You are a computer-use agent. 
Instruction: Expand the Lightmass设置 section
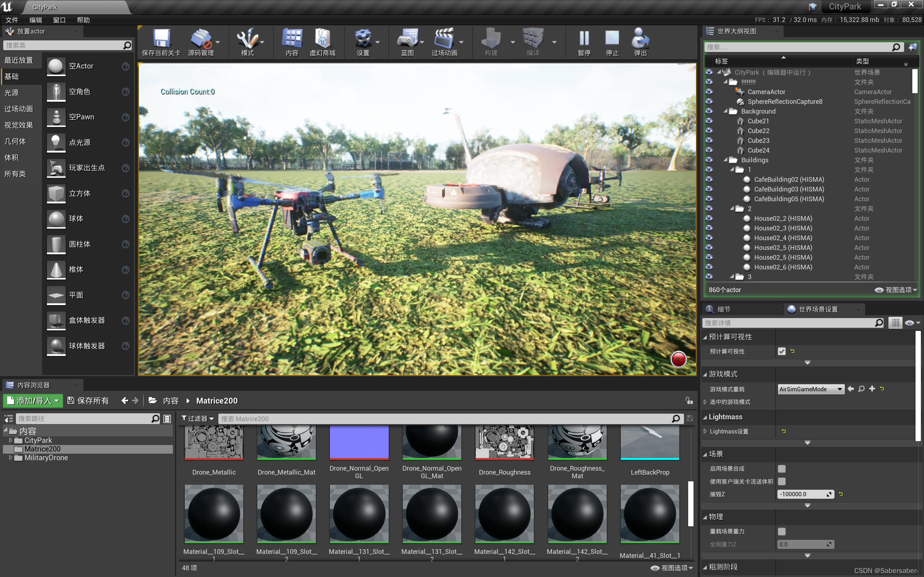705,431
